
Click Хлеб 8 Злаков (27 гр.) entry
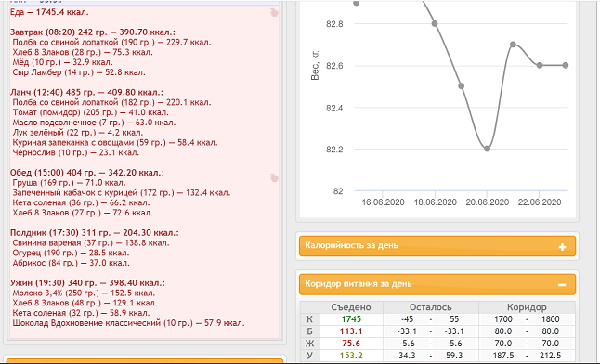click(x=83, y=213)
